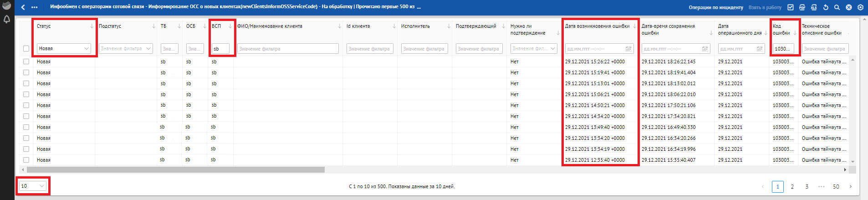Go to page 2 in pagination
Viewport: 868px width, 200px height.
(792, 186)
